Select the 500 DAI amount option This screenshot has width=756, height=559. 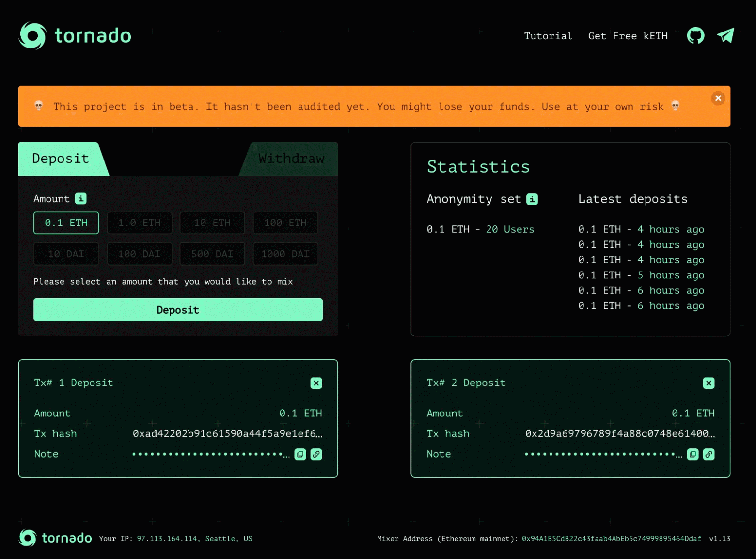click(212, 254)
